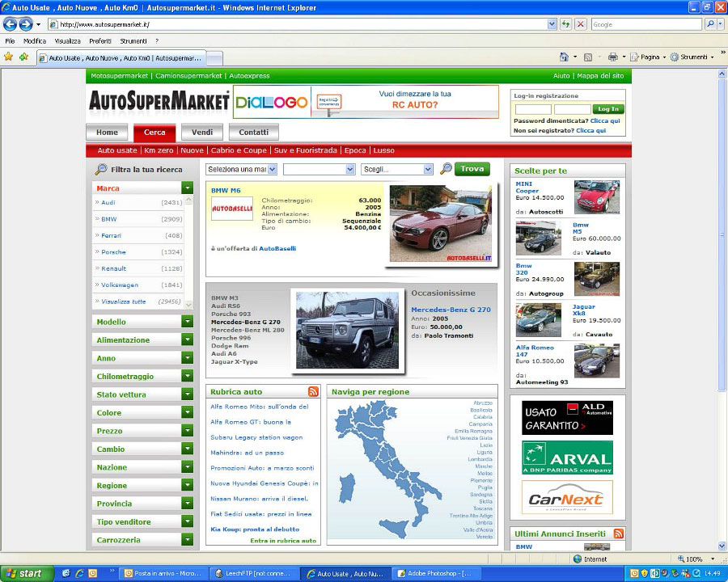Click the Log In button
Viewport: 728px width, 582px height.
coord(608,109)
